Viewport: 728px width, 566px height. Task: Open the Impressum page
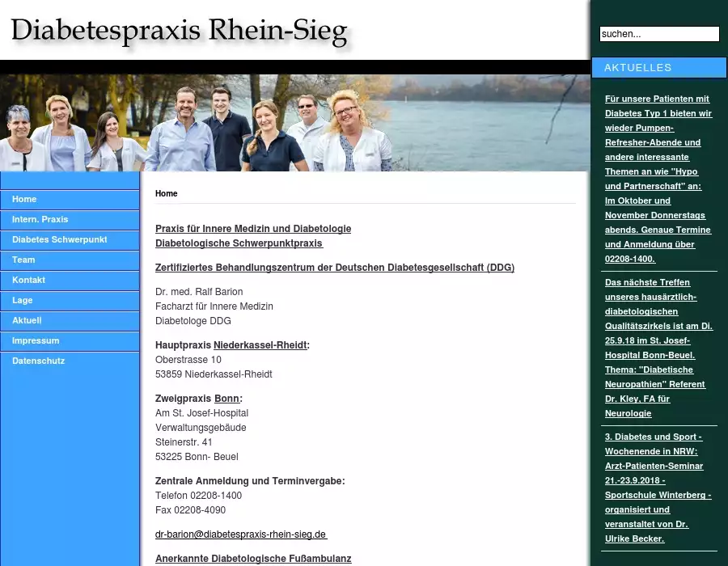click(x=36, y=341)
